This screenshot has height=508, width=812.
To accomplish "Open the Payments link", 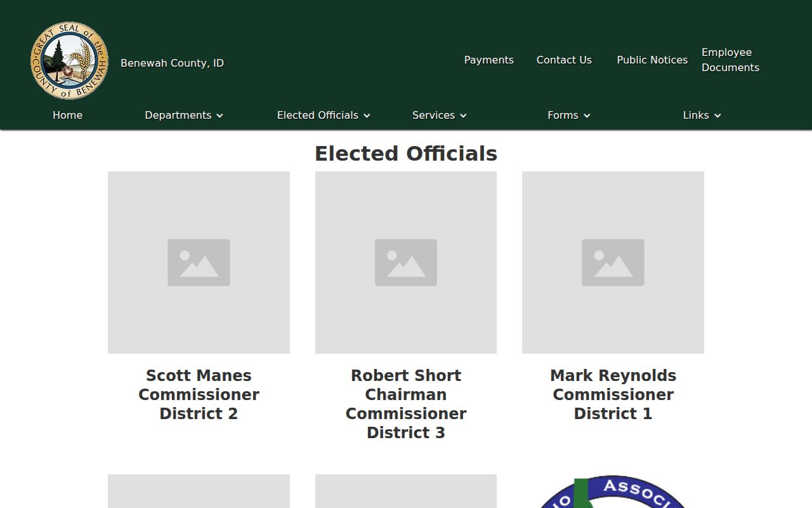I will pos(488,60).
